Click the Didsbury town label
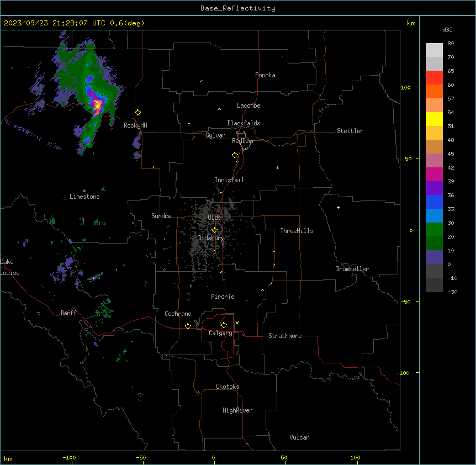476x465 pixels. tap(211, 238)
